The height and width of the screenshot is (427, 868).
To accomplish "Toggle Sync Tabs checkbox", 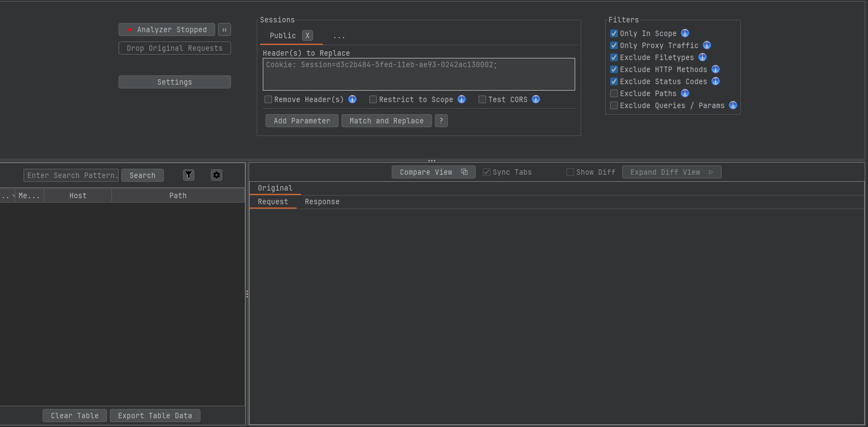I will 487,172.
